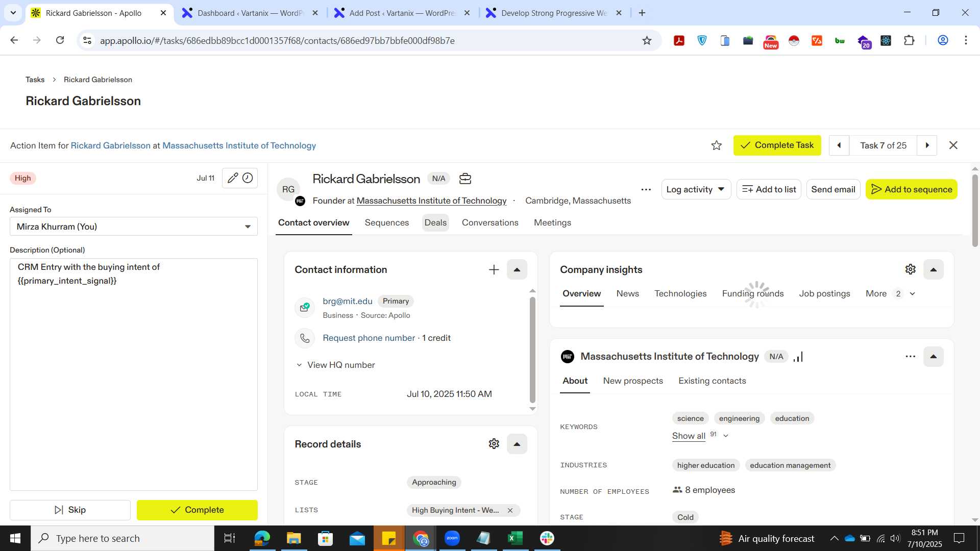Expand Show all keywords
The height and width of the screenshot is (551, 980).
pyautogui.click(x=700, y=436)
